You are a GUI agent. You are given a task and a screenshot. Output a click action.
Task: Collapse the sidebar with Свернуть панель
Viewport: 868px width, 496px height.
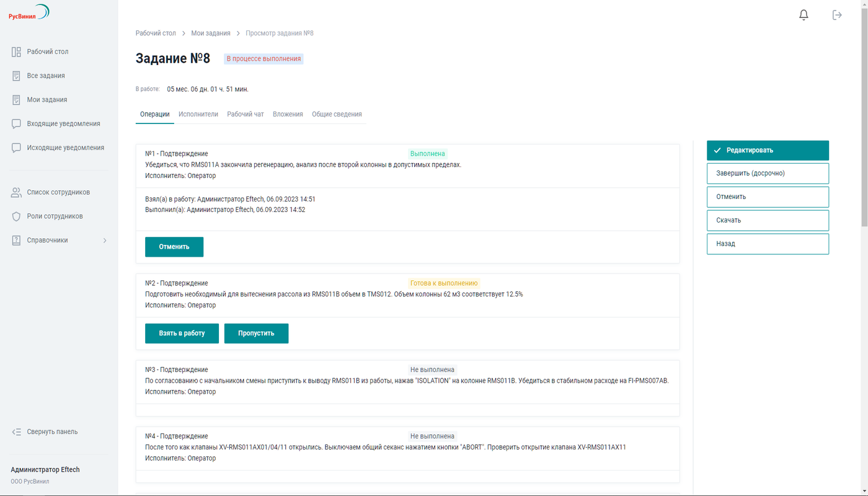coord(52,432)
